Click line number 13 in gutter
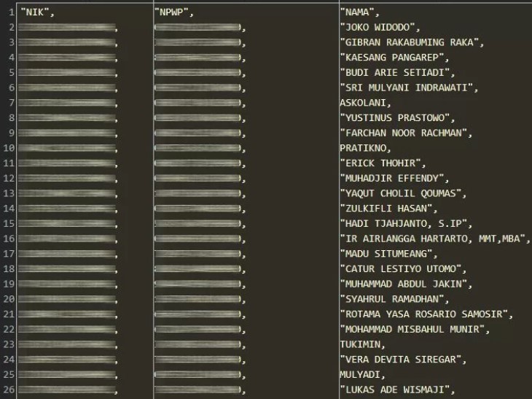The width and height of the screenshot is (532, 399). pyautogui.click(x=9, y=193)
